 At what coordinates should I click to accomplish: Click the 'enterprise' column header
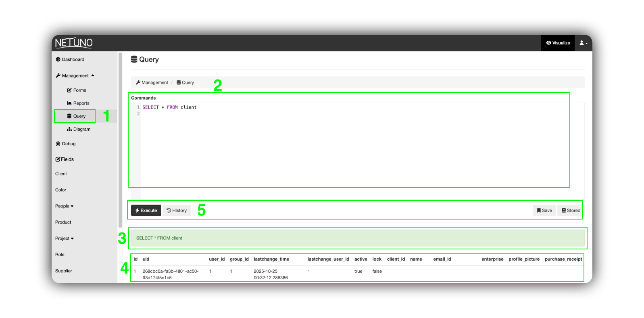point(492,259)
